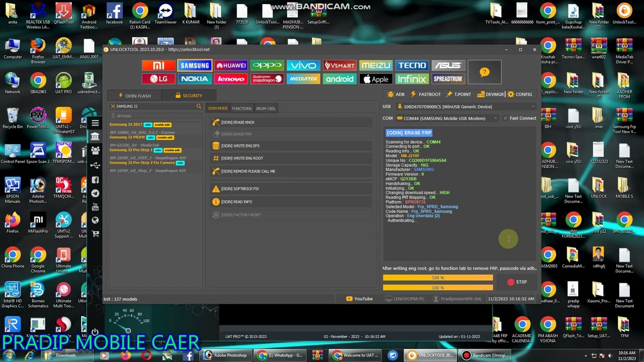Viewport: 644px width, 362px height.
Task: Pick the OPPO brand tile
Action: tap(267, 65)
